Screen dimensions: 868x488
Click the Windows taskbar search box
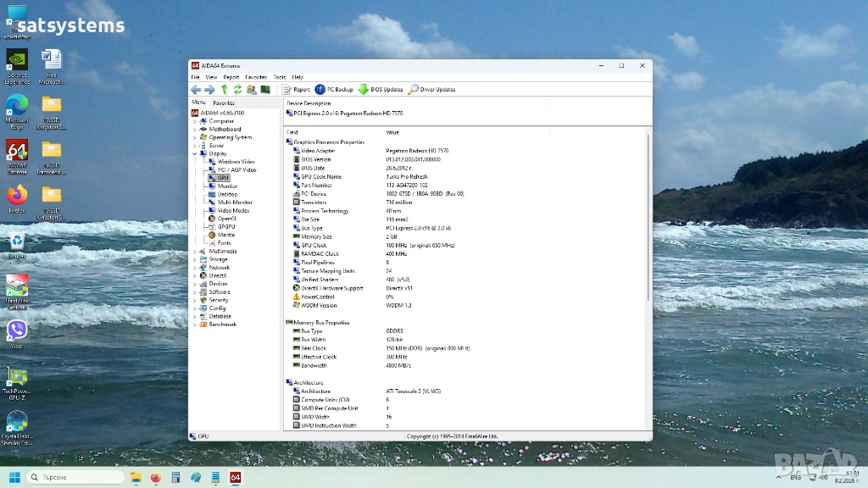[x=76, y=477]
